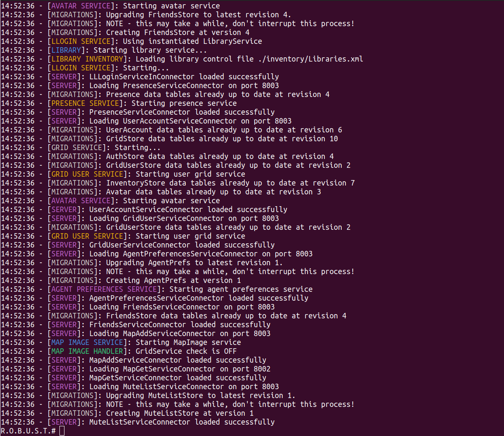The width and height of the screenshot is (504, 436).
Task: Click 'LLLoginServiceInConnector loaded successfully' text
Action: (x=184, y=77)
